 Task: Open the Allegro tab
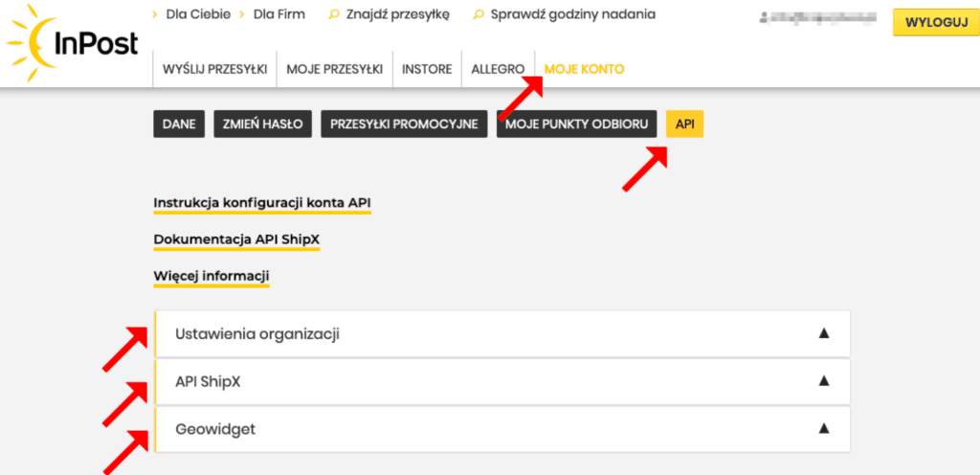tap(498, 69)
